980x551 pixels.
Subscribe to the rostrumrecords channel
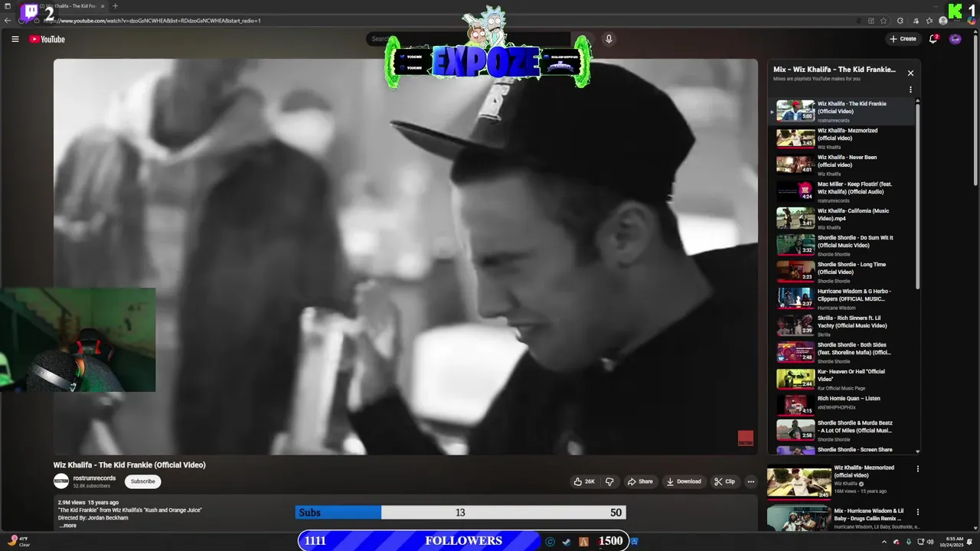[142, 481]
